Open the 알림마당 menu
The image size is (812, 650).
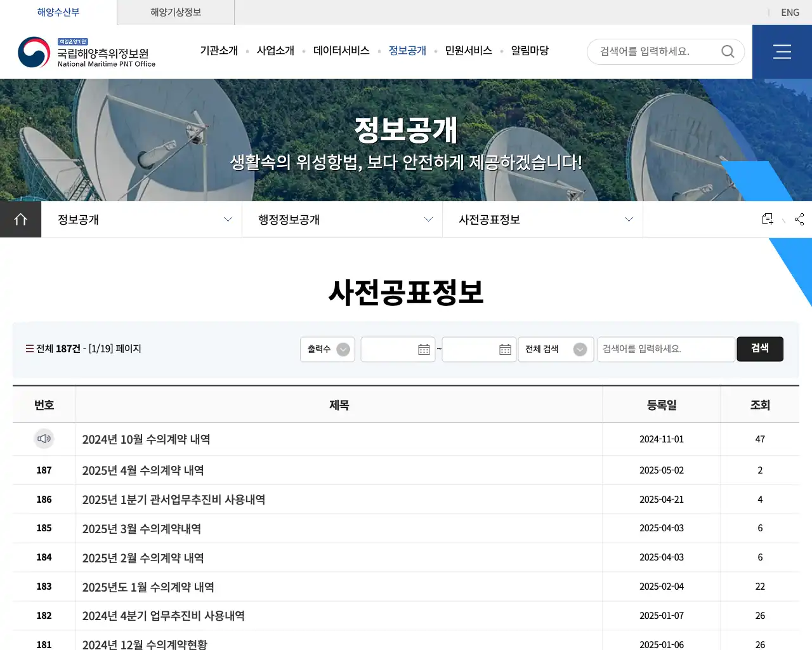coord(530,50)
